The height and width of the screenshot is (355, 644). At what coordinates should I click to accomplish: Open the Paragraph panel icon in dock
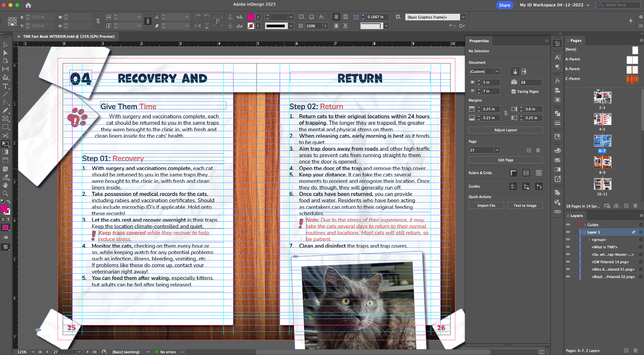click(x=558, y=67)
